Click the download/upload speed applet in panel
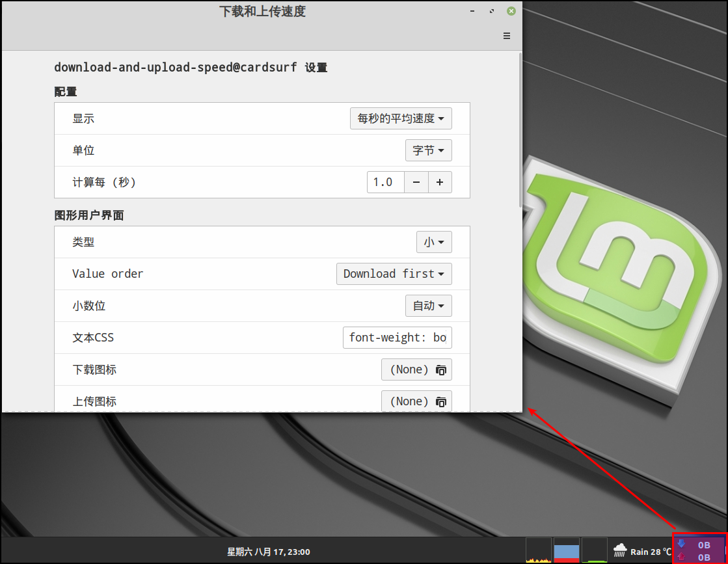The width and height of the screenshot is (728, 564). click(698, 550)
